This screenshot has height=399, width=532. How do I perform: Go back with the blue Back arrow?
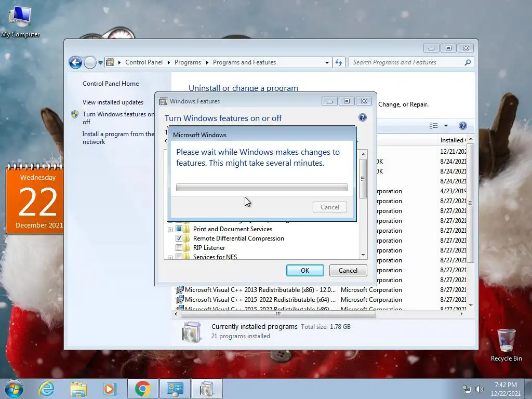coord(75,62)
